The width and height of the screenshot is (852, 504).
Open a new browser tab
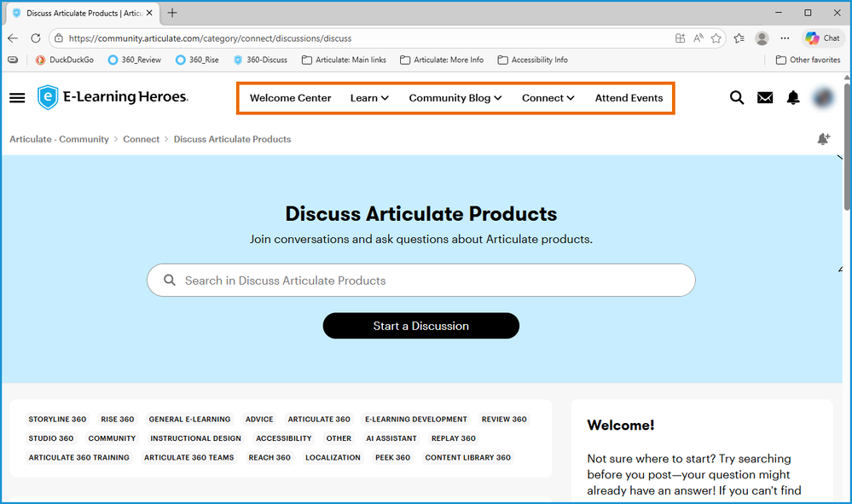tap(172, 13)
